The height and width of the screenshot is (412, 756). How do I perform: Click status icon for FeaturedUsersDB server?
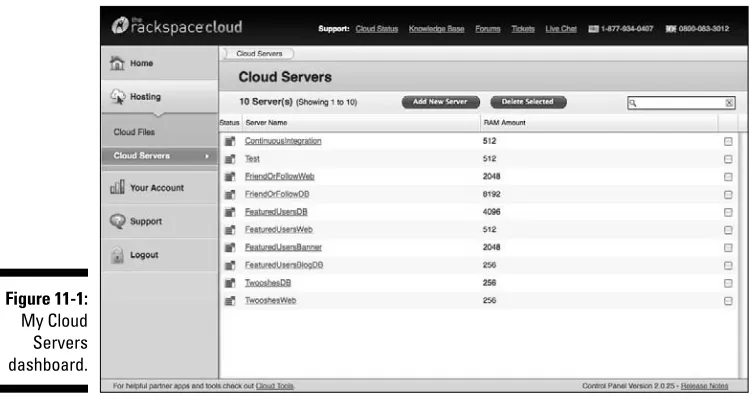tap(230, 212)
